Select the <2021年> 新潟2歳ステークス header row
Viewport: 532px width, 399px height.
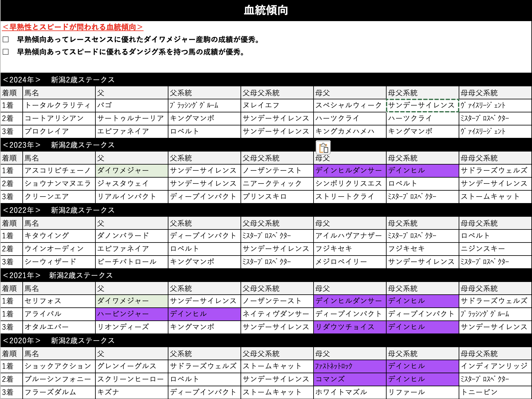click(x=266, y=275)
